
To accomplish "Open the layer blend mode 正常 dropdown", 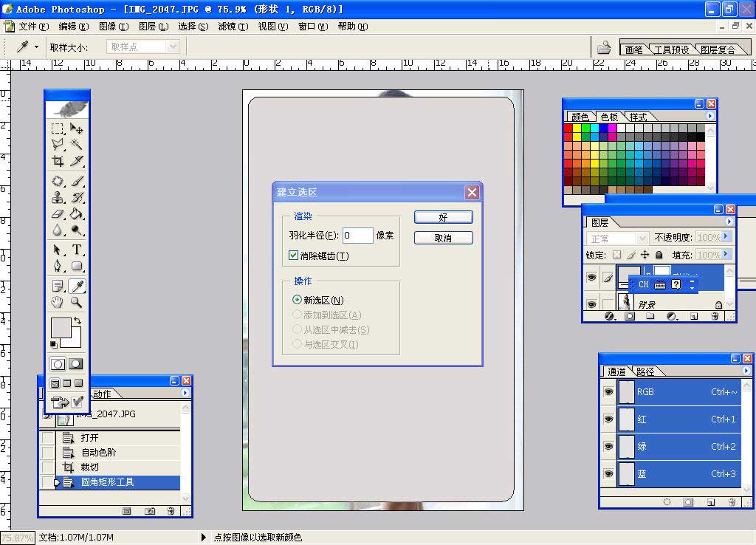I will pos(642,239).
